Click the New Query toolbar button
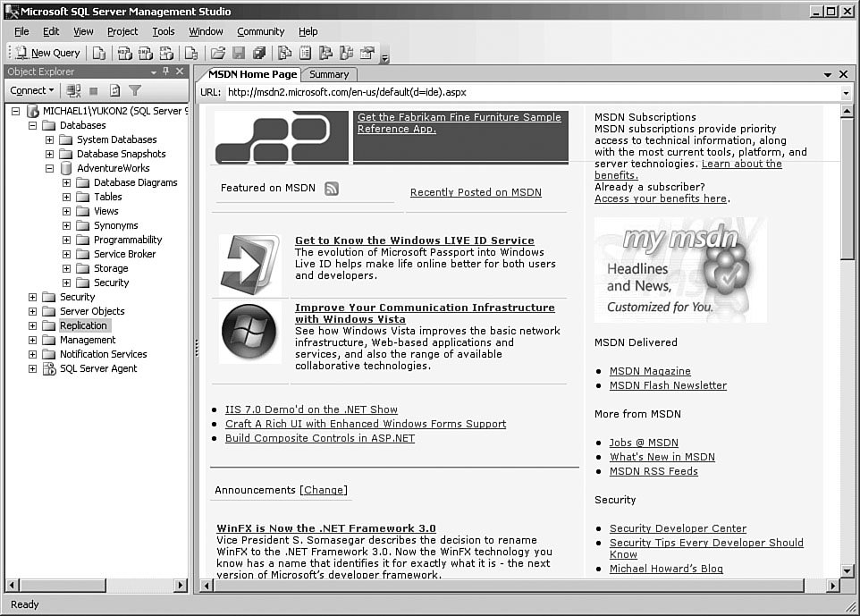 tap(47, 53)
